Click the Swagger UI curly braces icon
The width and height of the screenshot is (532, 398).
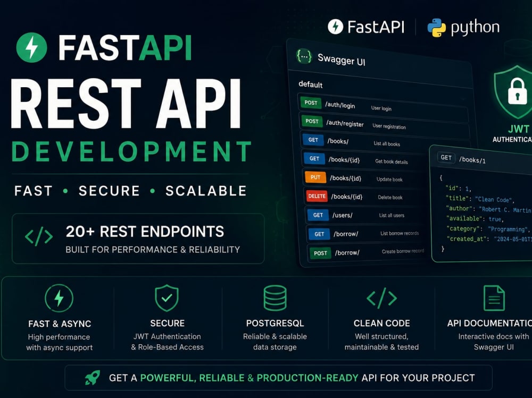pyautogui.click(x=304, y=56)
